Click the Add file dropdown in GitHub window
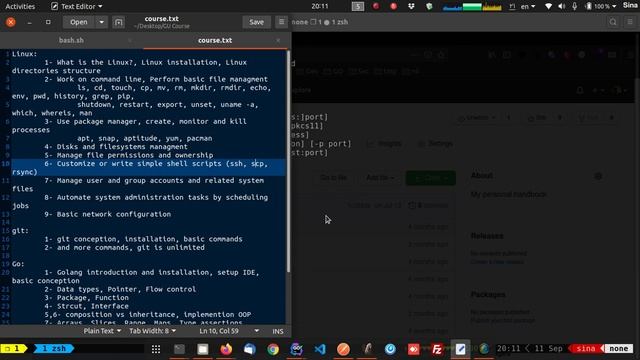 [x=380, y=178]
